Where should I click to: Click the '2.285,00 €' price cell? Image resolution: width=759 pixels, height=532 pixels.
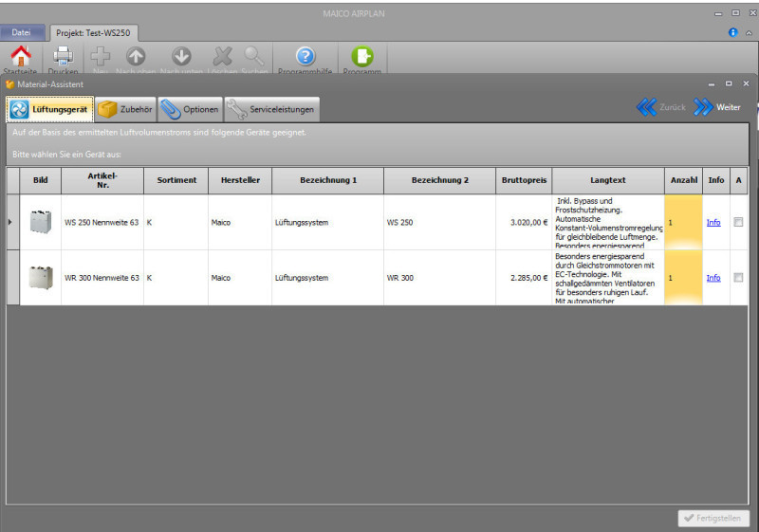pos(524,278)
